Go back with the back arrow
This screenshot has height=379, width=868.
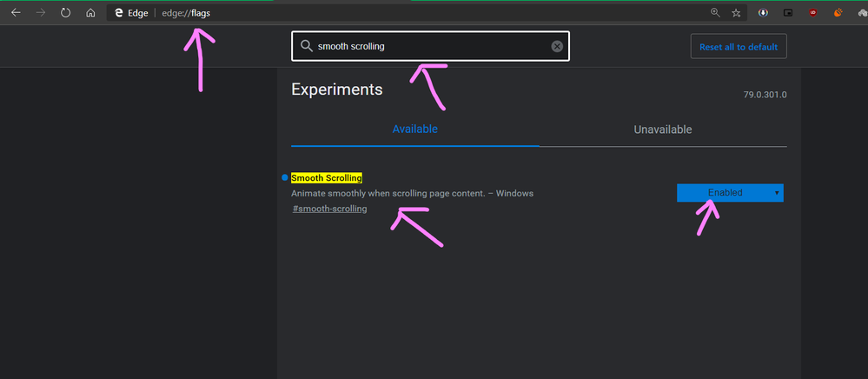pyautogui.click(x=16, y=13)
